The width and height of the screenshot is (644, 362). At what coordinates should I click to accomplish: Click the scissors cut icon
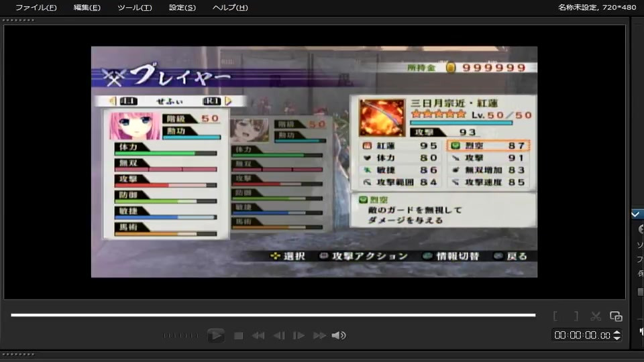pos(596,316)
